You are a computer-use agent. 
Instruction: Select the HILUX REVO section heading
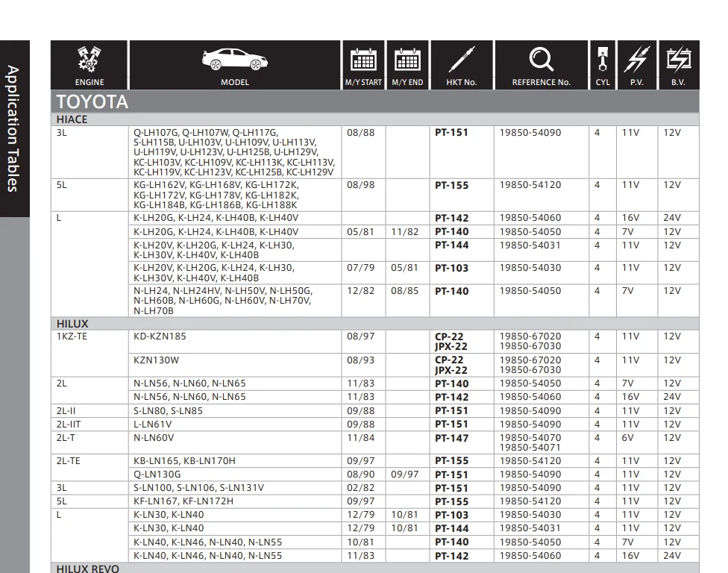tap(88, 569)
